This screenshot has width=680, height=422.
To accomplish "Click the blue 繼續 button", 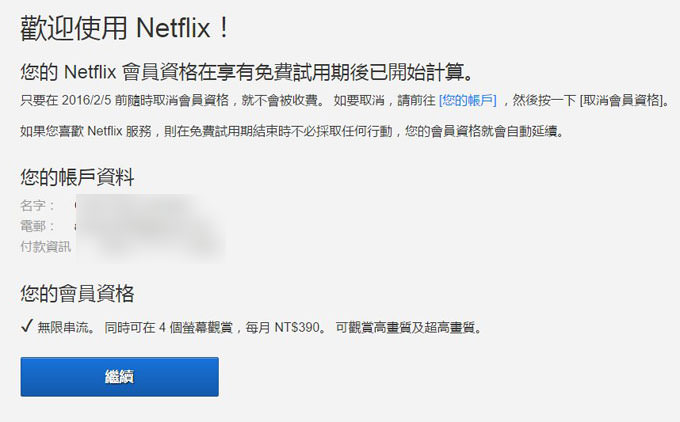I will (x=119, y=377).
